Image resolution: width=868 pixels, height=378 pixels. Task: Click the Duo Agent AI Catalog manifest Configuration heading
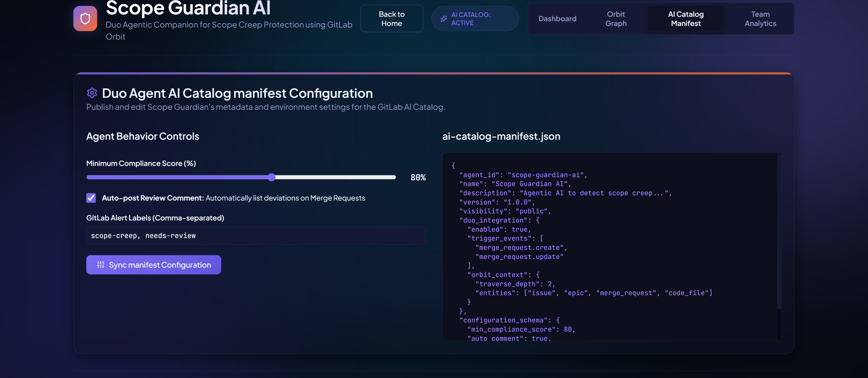[237, 93]
